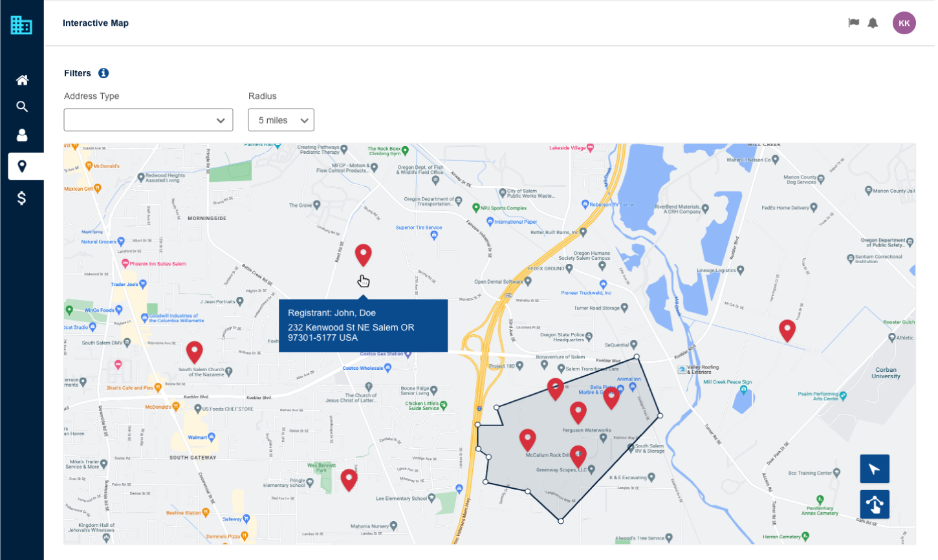Click the Filters info icon
This screenshot has width=938, height=560.
[x=104, y=73]
